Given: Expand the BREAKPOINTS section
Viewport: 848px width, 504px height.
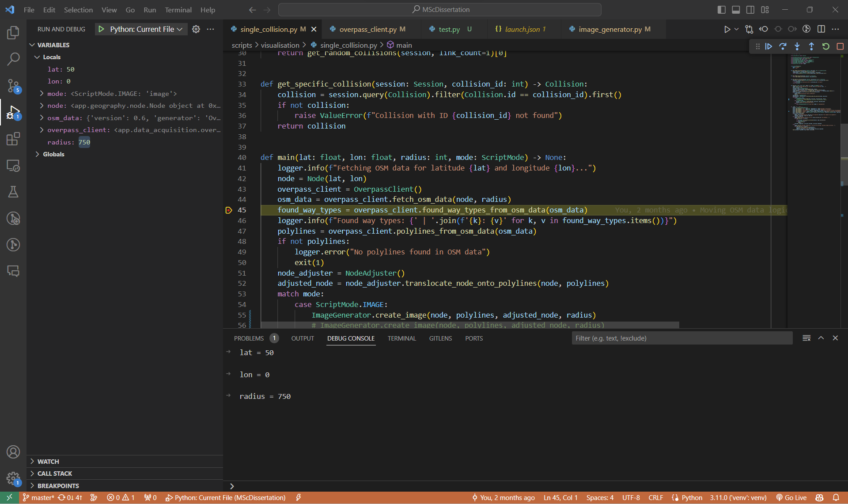Looking at the screenshot, I should pos(125,486).
